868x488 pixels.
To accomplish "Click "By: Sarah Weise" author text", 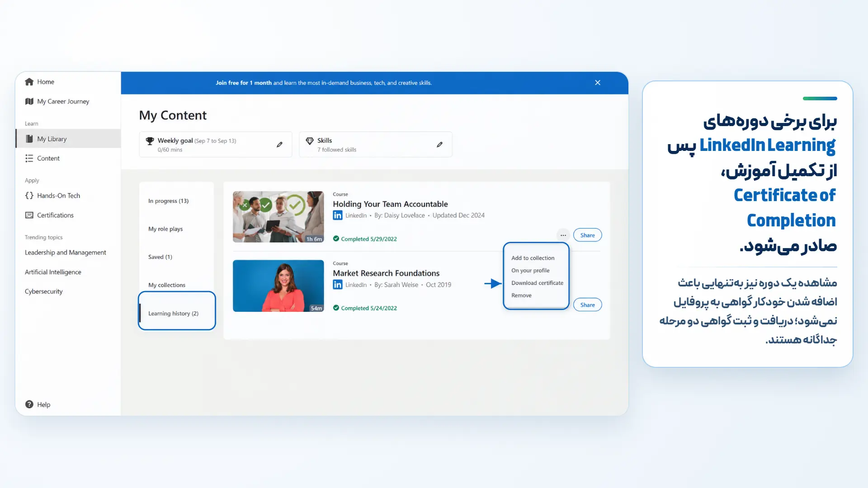I will coord(396,285).
